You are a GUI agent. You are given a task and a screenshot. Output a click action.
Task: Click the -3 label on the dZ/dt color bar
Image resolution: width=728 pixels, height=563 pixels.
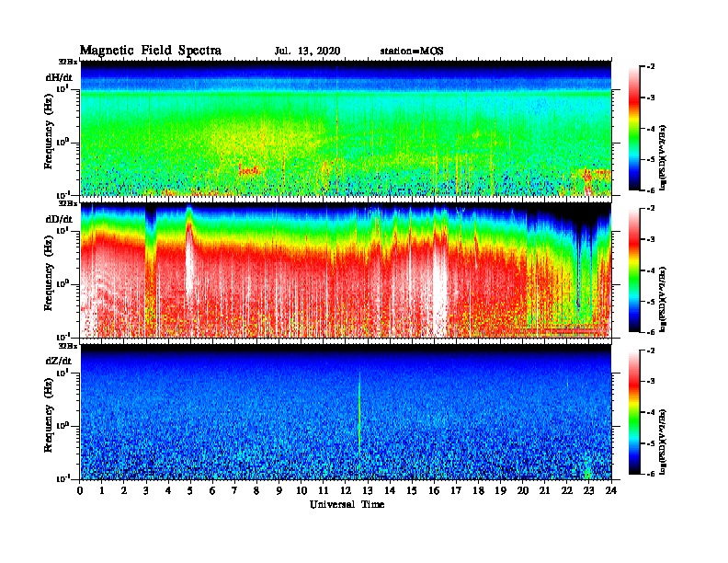pos(651,382)
